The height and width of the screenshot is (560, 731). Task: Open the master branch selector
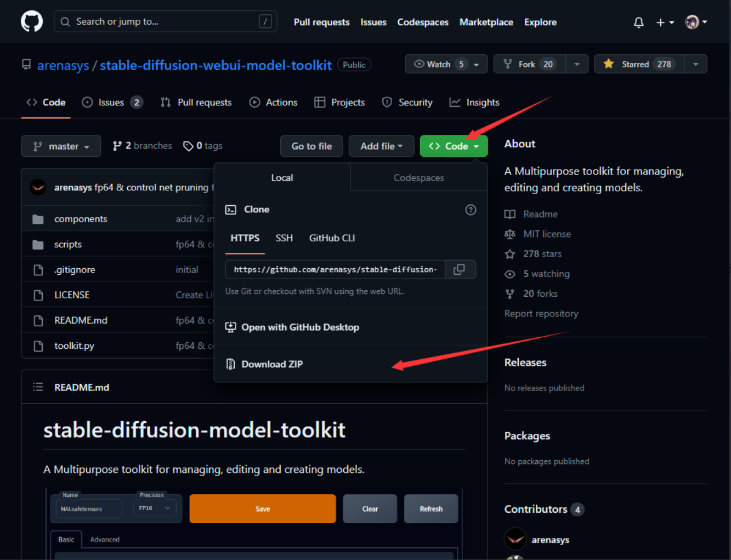click(61, 146)
